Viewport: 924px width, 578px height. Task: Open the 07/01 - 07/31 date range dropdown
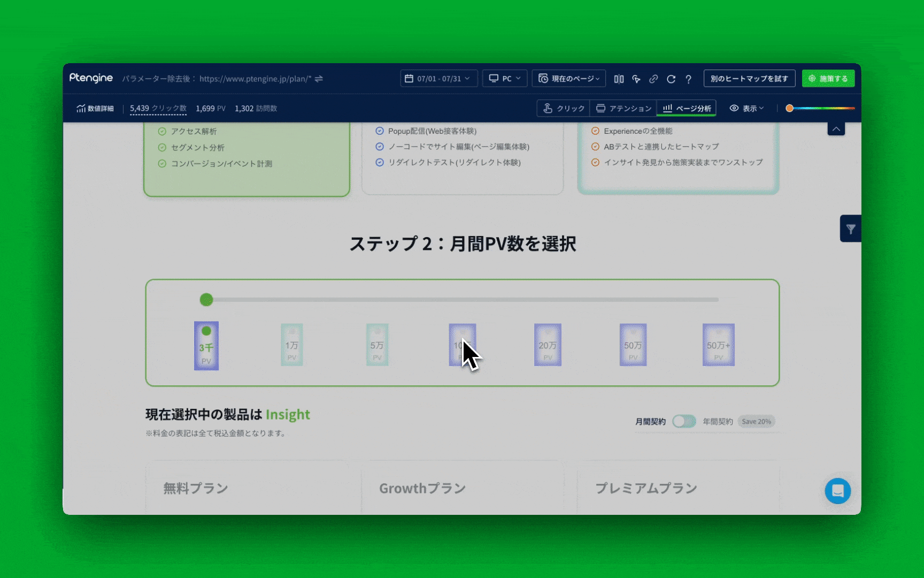(x=438, y=79)
